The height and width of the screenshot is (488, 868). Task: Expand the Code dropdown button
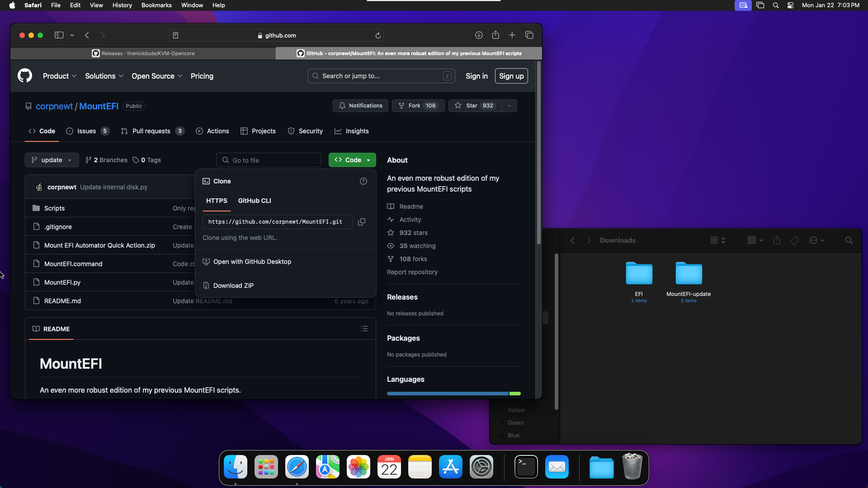coord(352,160)
